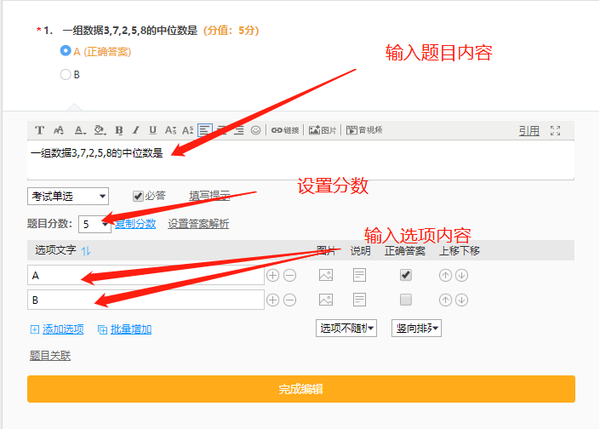Toggle underline formatting
The image size is (600, 429).
[x=153, y=130]
